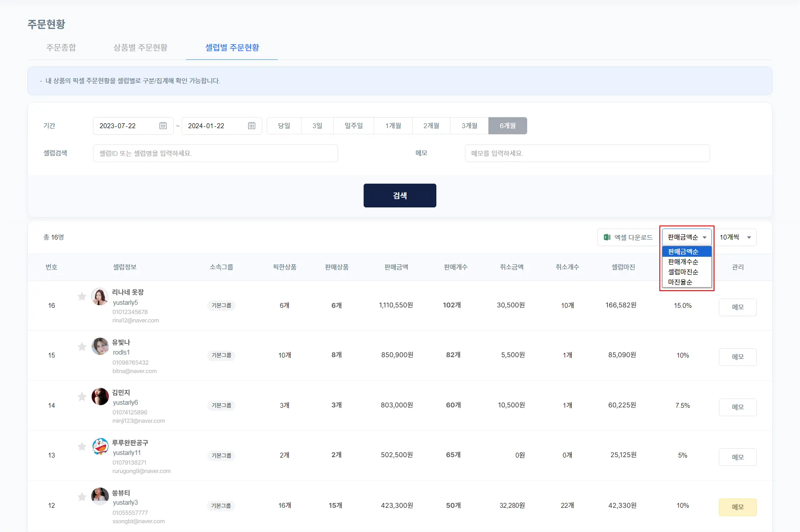The height and width of the screenshot is (532, 800).
Task: Switch to the 상품별 주문현황 tab
Action: [x=141, y=48]
